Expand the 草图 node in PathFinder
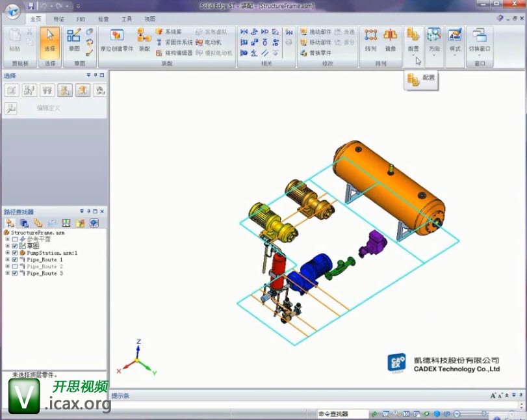This screenshot has width=527, height=420. [7, 246]
